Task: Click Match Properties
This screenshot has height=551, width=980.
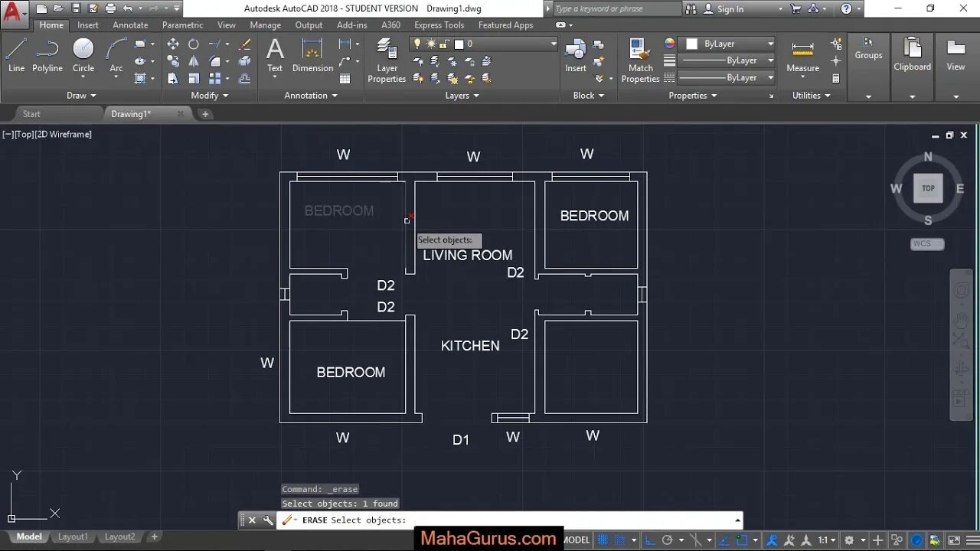Action: (641, 61)
